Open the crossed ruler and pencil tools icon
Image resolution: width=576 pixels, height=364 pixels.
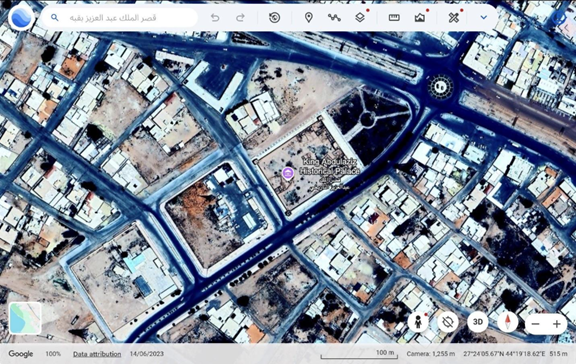click(454, 18)
